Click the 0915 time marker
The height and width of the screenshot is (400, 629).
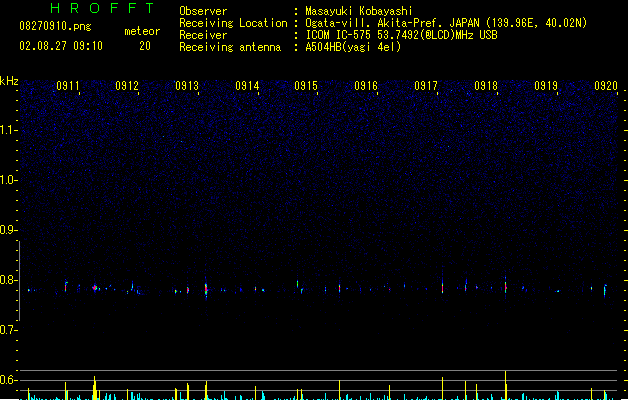[306, 86]
